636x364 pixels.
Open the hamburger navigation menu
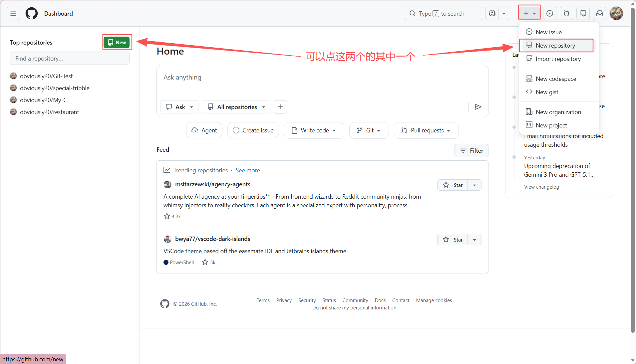coord(13,13)
